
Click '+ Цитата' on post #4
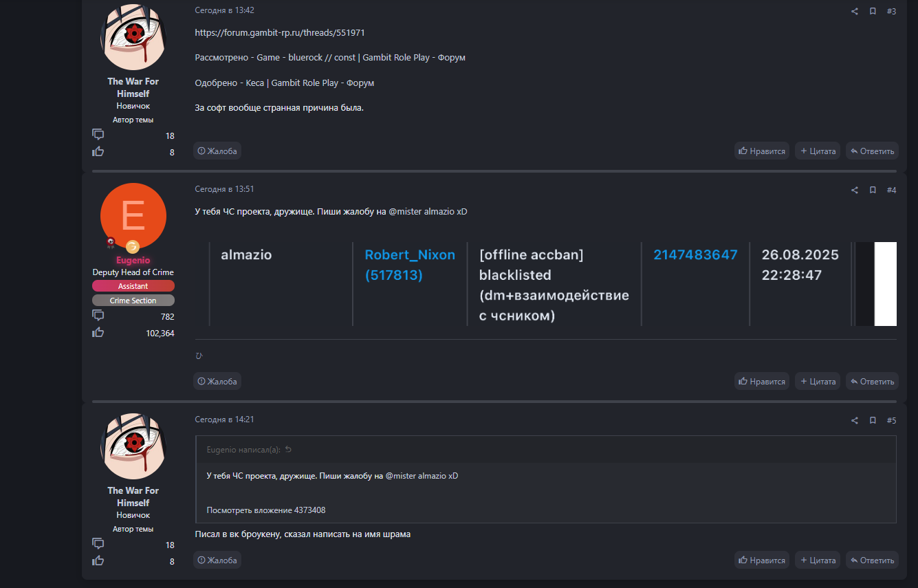click(818, 382)
